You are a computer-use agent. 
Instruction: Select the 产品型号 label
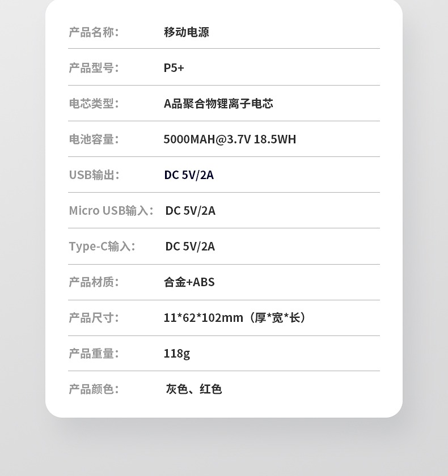pos(94,68)
